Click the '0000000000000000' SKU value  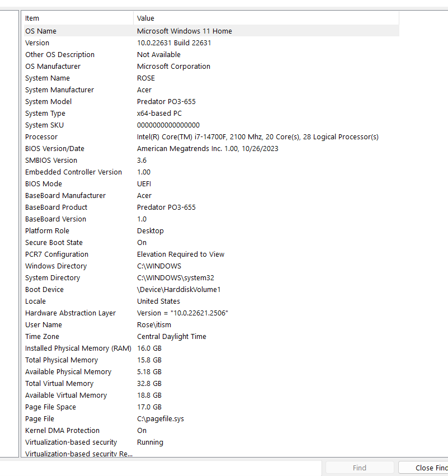[x=168, y=125]
